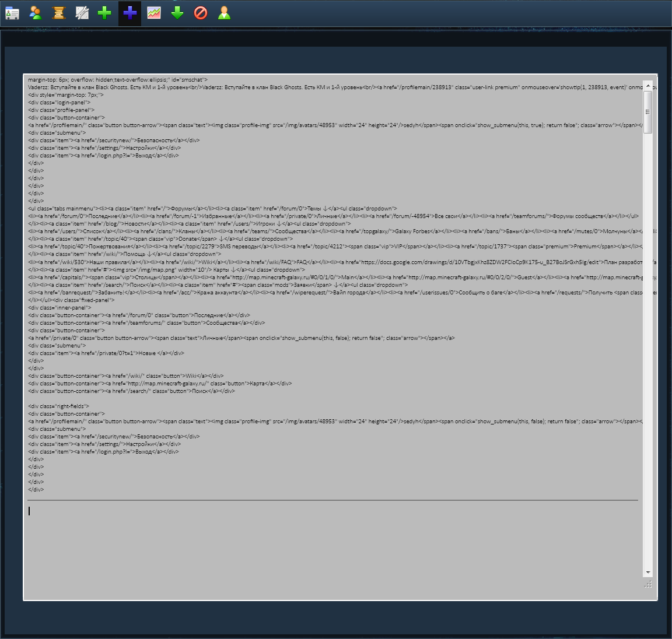Click the line with '/forum/0' button Последние
The height and width of the screenshot is (639, 672).
point(139,315)
